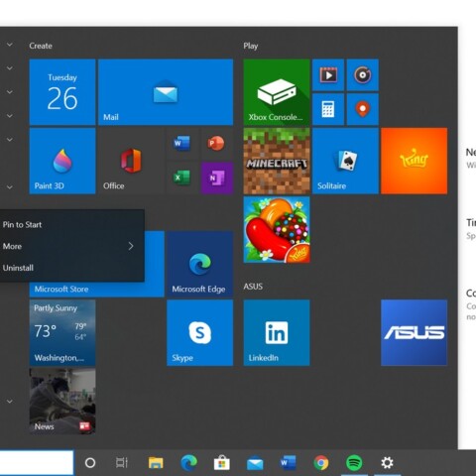Open Mail from the taskbar
Viewport: 476px width, 476px height.
[x=255, y=463]
